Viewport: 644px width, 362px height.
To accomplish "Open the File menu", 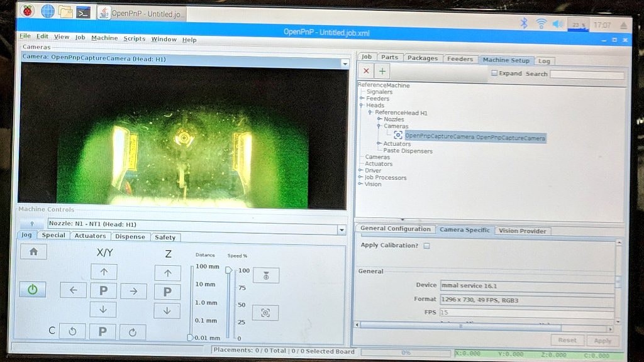I will (25, 36).
